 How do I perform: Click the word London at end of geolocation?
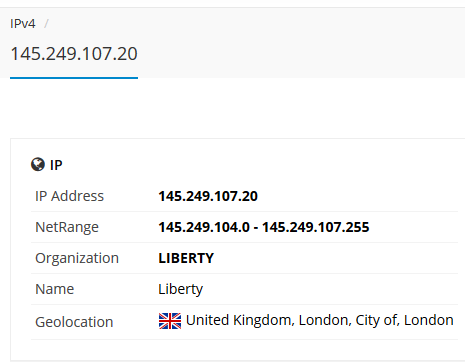[x=429, y=320]
